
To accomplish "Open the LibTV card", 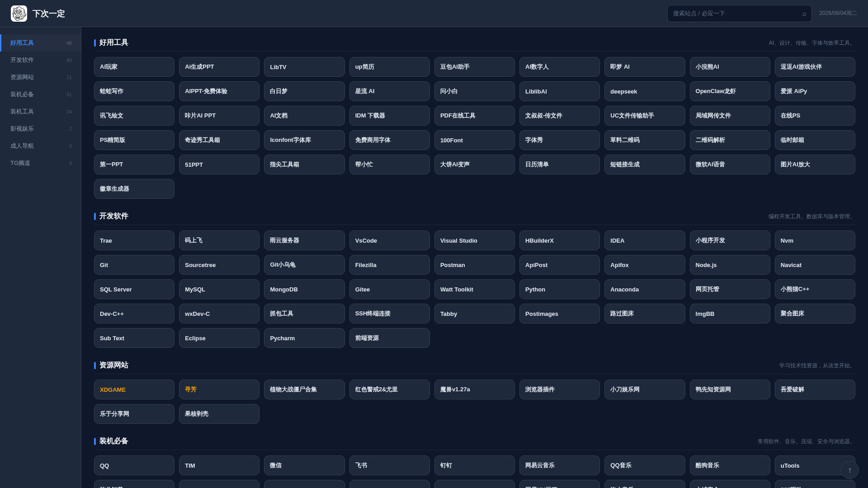I will [304, 67].
